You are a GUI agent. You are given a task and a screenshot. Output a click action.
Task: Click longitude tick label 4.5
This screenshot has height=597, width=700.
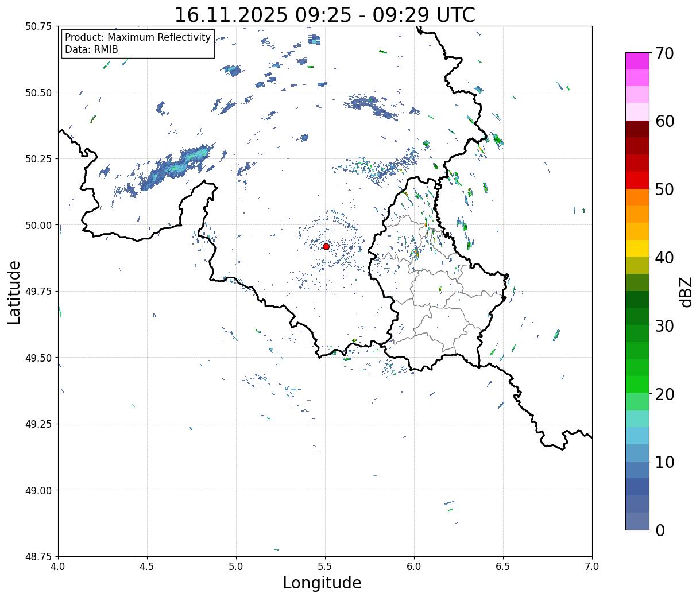click(147, 567)
